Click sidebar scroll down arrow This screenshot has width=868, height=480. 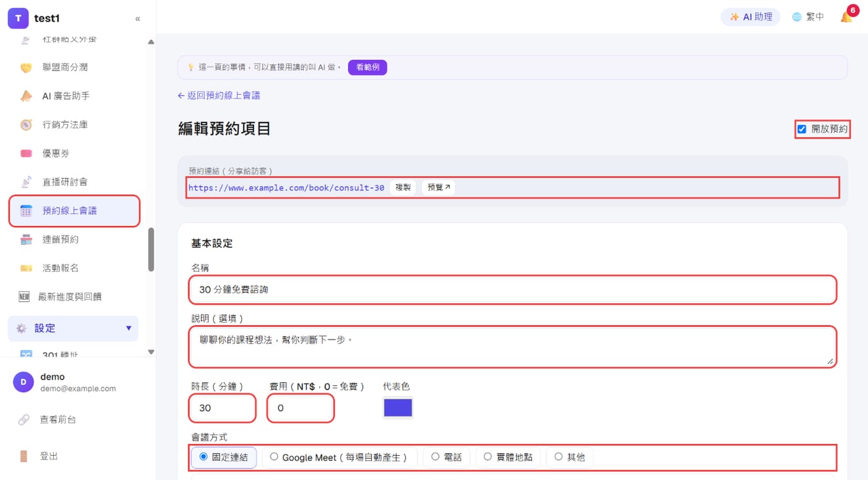coord(151,352)
